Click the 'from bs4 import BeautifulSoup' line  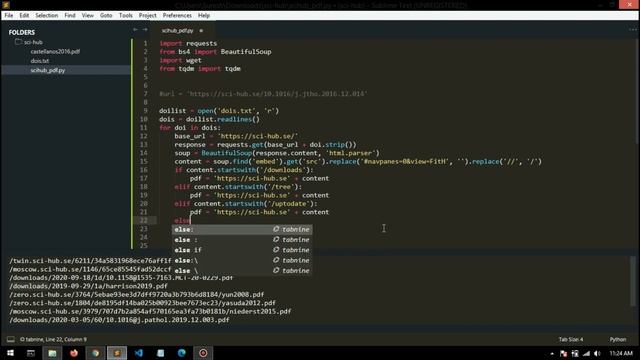point(215,52)
